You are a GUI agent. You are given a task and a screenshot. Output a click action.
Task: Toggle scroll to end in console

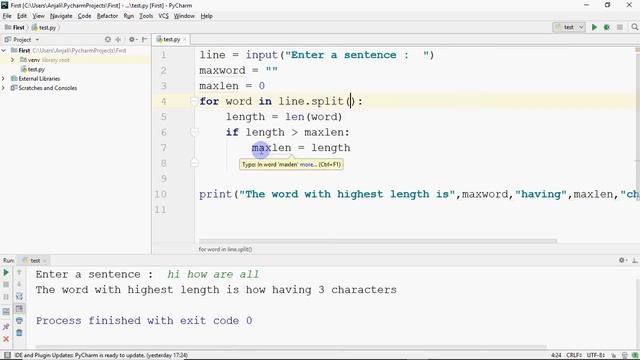pyautogui.click(x=19, y=309)
